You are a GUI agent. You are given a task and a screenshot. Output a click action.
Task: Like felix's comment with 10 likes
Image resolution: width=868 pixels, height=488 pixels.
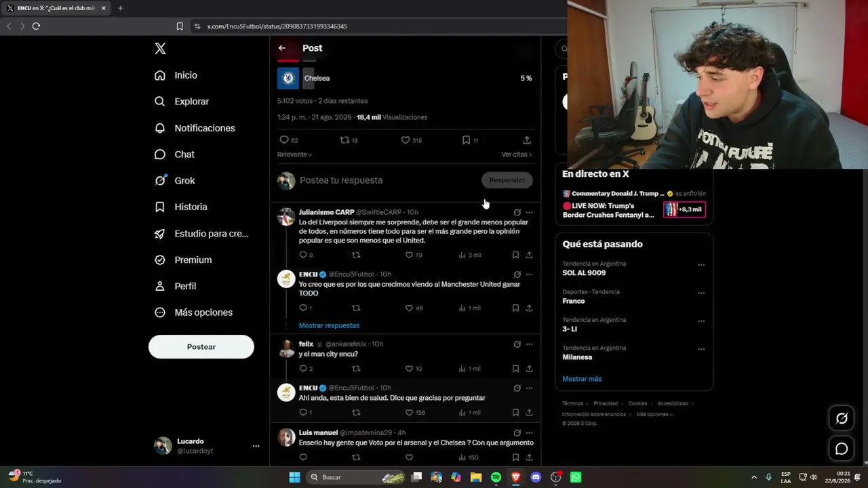409,369
